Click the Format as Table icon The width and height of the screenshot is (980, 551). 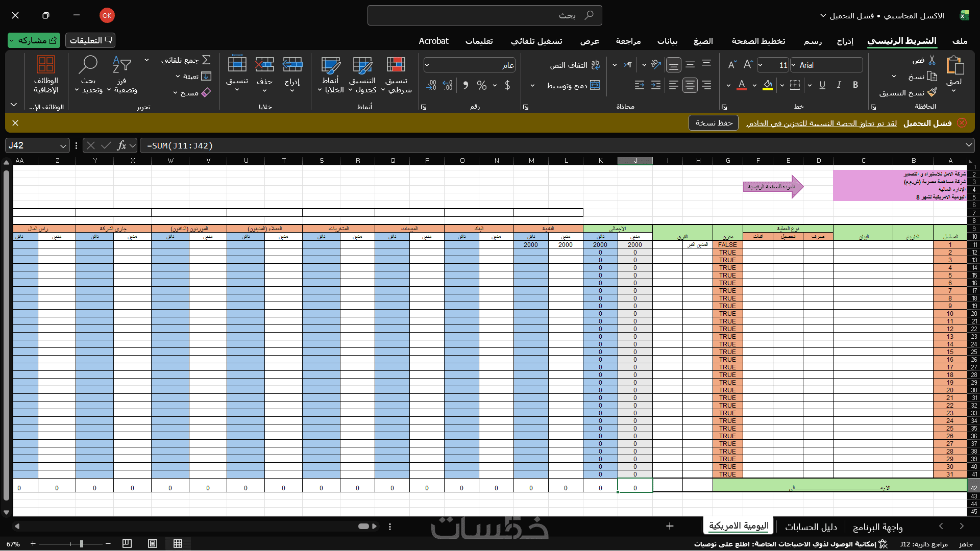pos(362,65)
